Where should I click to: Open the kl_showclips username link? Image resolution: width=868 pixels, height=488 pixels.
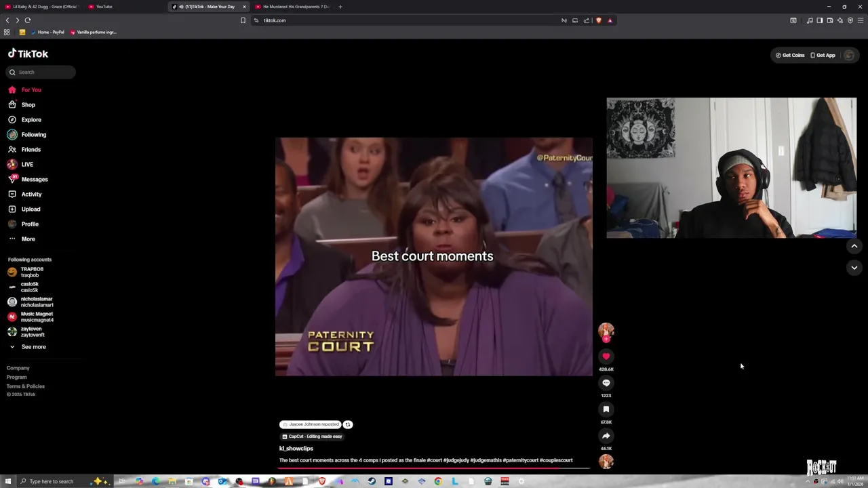click(296, 448)
